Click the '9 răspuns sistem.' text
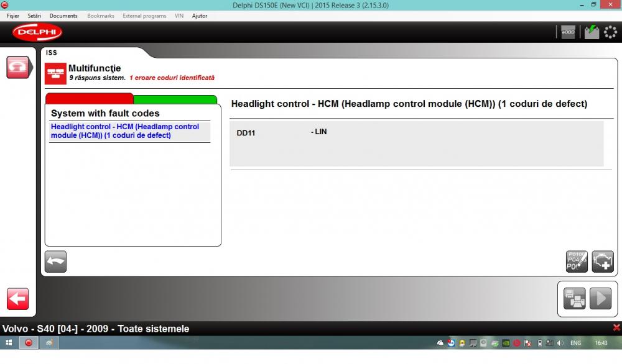The image size is (622, 364). click(97, 78)
